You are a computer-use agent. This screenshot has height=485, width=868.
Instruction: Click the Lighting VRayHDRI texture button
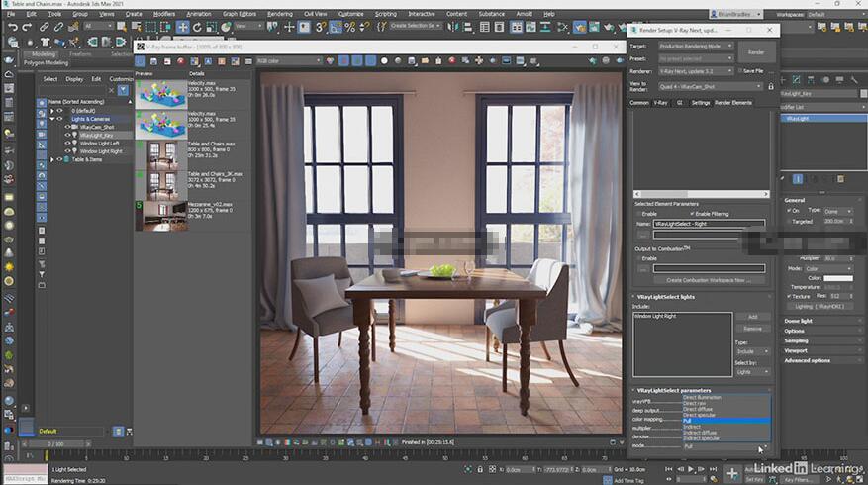[x=820, y=306]
